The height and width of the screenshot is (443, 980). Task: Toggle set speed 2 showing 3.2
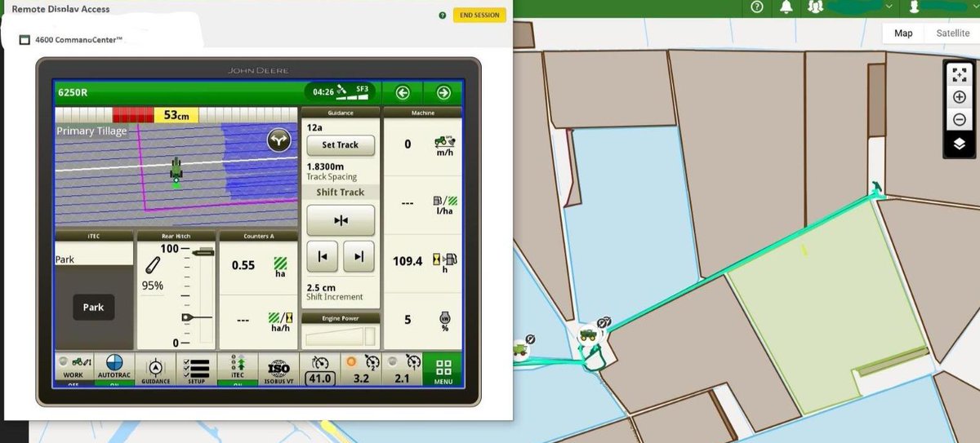[360, 370]
